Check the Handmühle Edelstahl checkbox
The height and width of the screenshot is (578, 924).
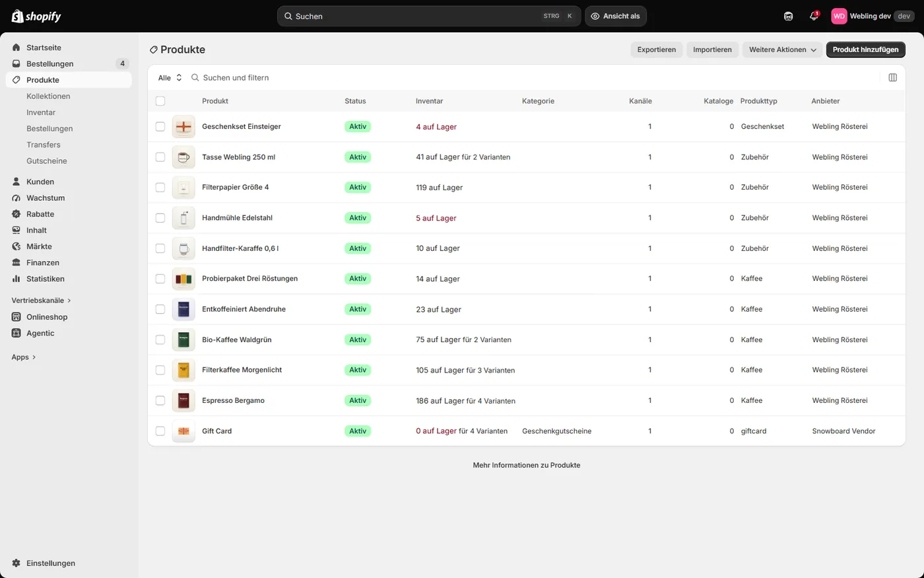pos(160,217)
